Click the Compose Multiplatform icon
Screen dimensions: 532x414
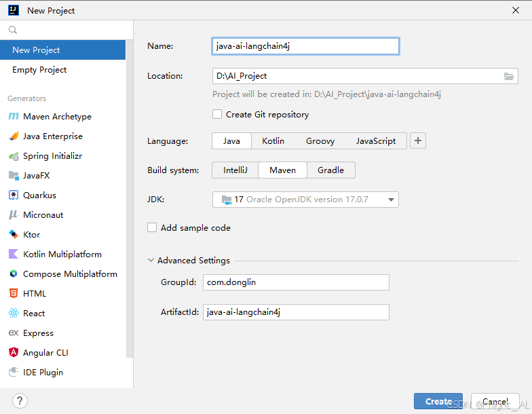tap(14, 274)
